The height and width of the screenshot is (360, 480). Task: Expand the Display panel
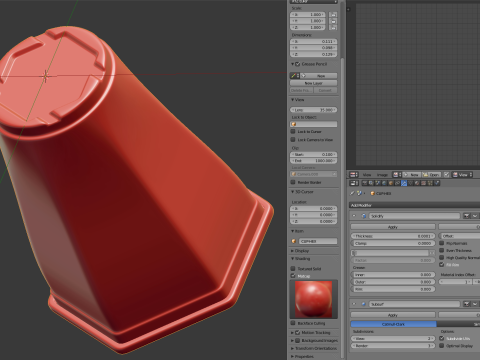pyautogui.click(x=293, y=251)
